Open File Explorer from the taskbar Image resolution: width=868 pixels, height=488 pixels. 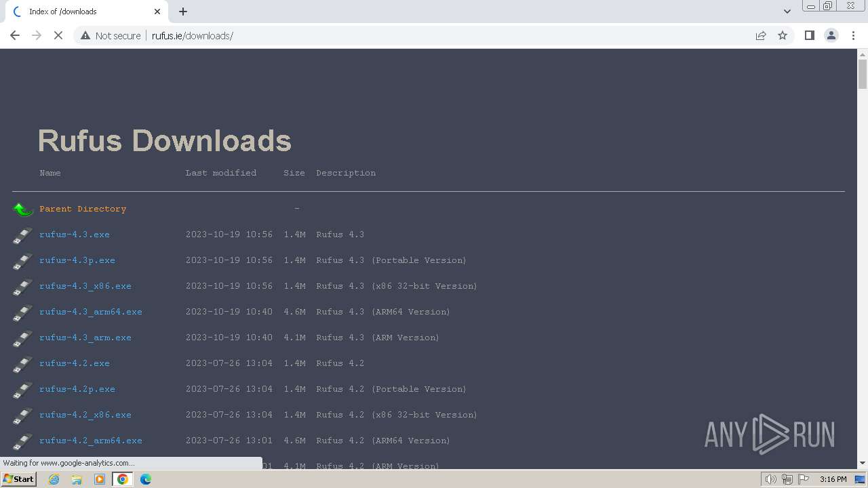point(77,479)
